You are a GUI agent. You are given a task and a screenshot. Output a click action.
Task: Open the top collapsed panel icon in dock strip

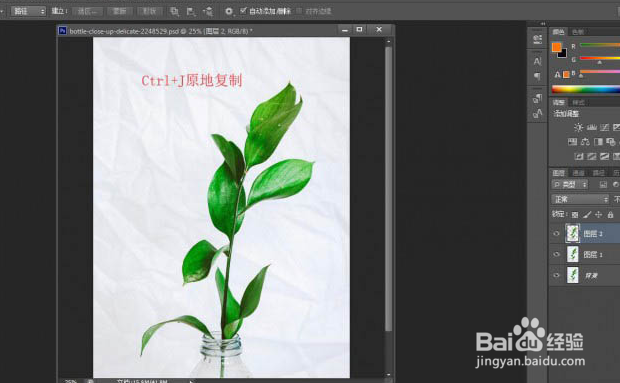click(537, 39)
